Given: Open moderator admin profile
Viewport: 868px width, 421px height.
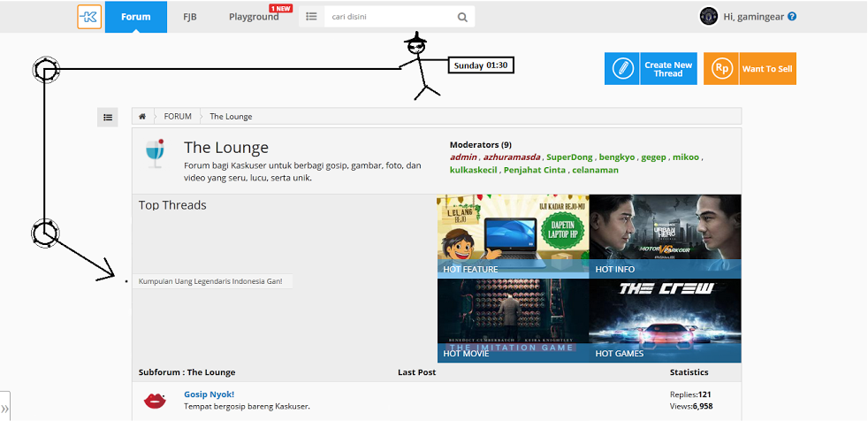Looking at the screenshot, I should pyautogui.click(x=463, y=157).
